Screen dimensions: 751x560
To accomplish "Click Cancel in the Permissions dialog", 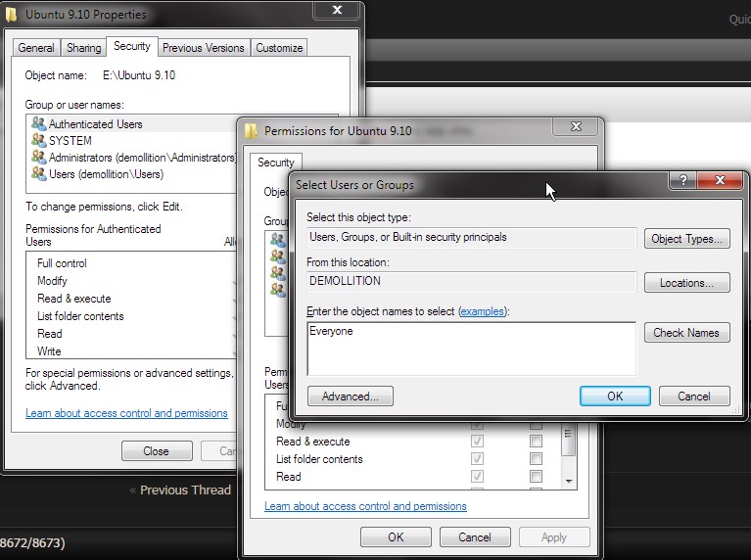I will point(475,537).
